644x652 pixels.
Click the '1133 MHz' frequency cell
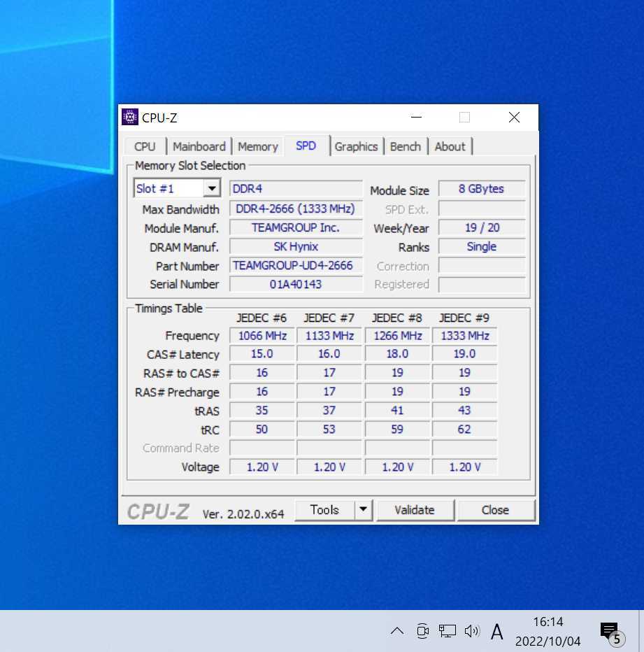coord(329,336)
